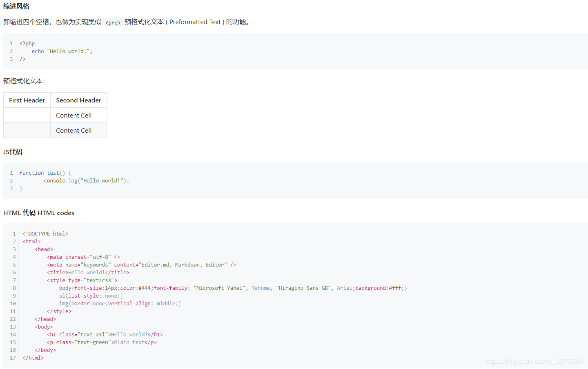Click the PHP line 'echo "Hello world!";'
This screenshot has height=369, width=588.
(62, 51)
